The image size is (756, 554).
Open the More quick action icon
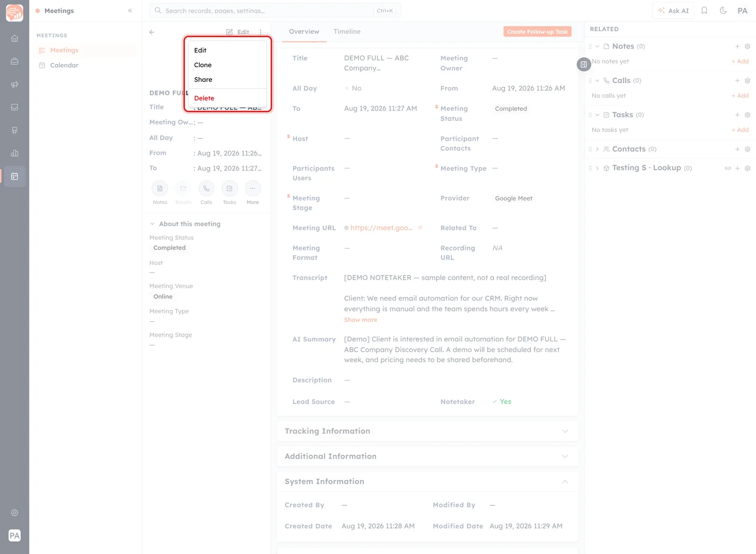253,188
